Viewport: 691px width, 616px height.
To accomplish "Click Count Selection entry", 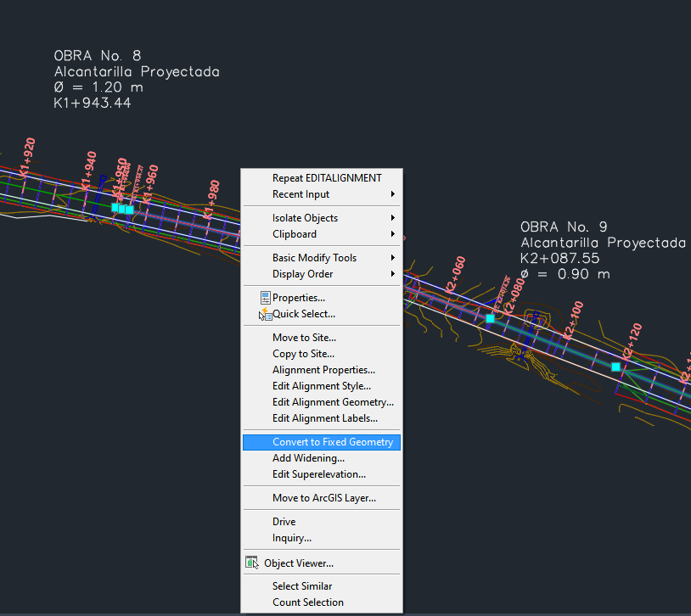I will click(x=322, y=602).
